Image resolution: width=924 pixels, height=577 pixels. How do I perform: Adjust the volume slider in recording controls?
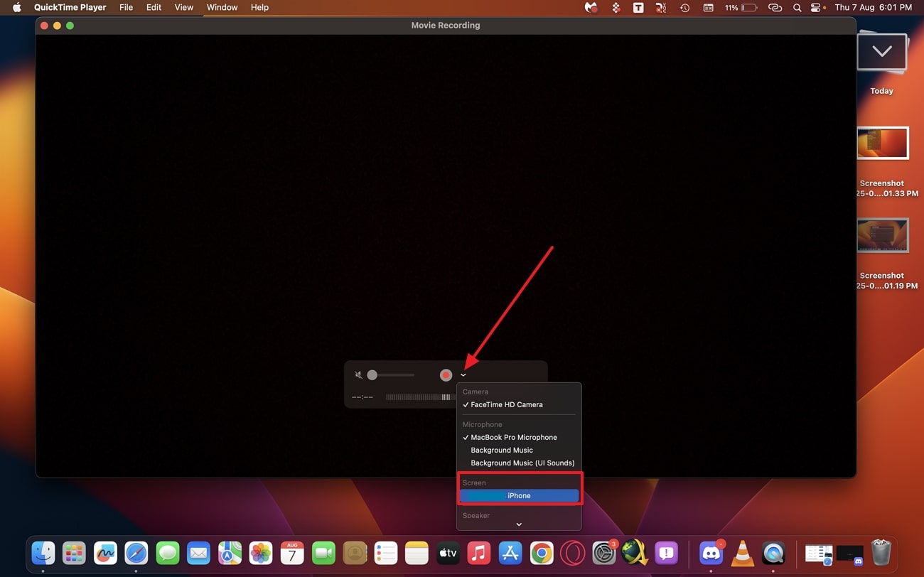click(391, 375)
